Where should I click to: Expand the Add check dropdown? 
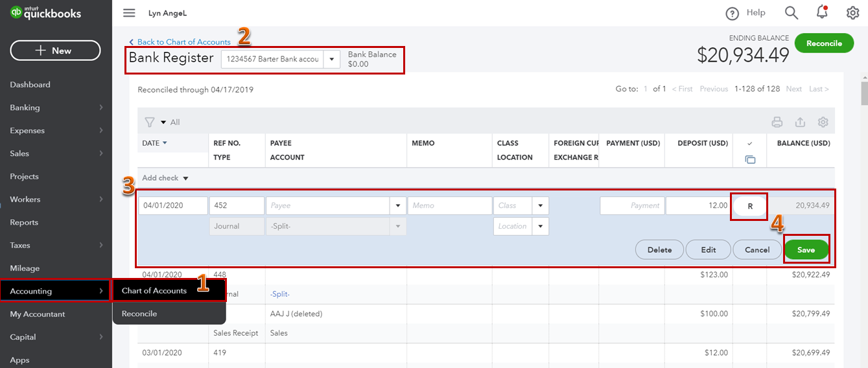[x=185, y=178]
